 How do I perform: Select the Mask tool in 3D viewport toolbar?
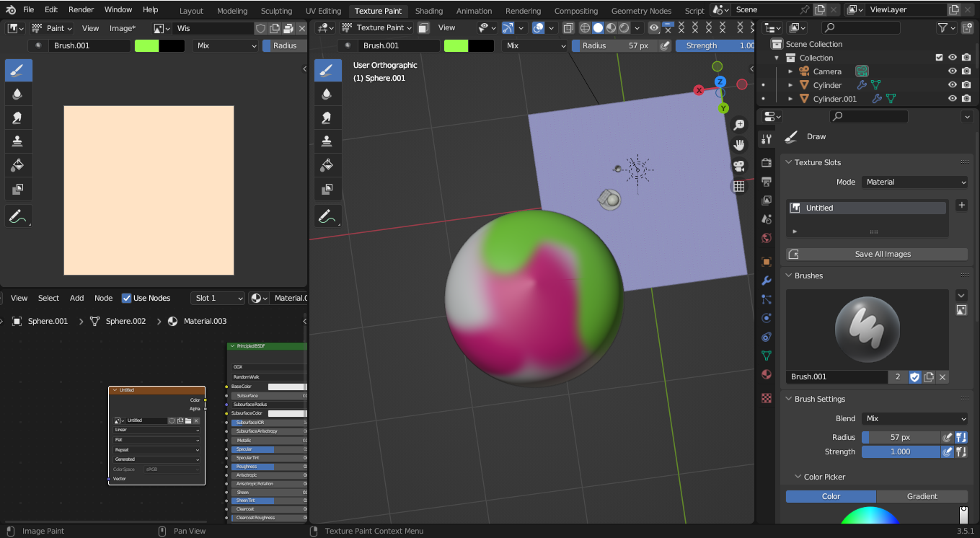click(327, 190)
